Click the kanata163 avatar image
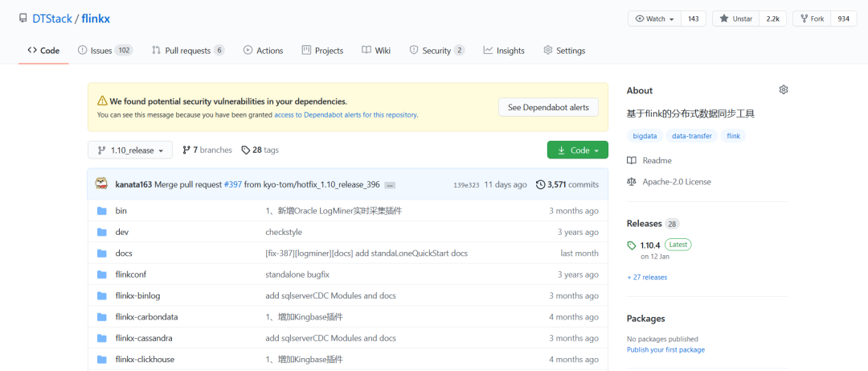 [101, 184]
